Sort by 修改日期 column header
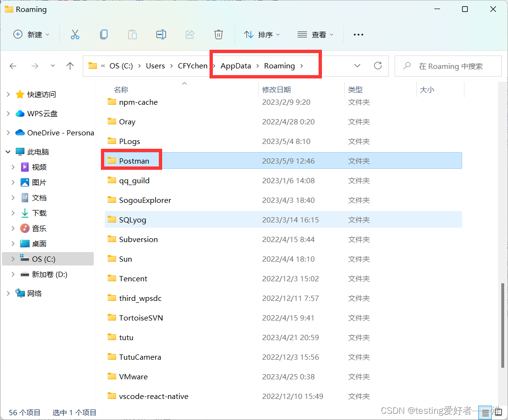The width and height of the screenshot is (508, 420). [x=276, y=90]
